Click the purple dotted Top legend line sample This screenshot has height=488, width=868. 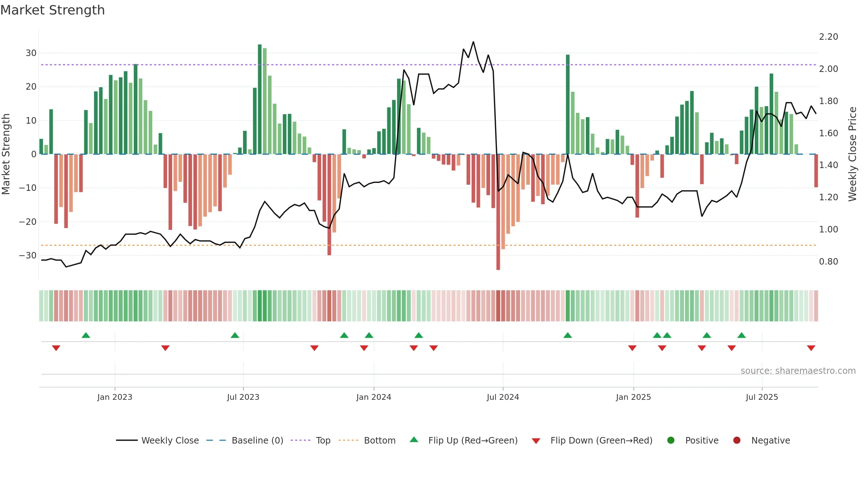tap(301, 440)
